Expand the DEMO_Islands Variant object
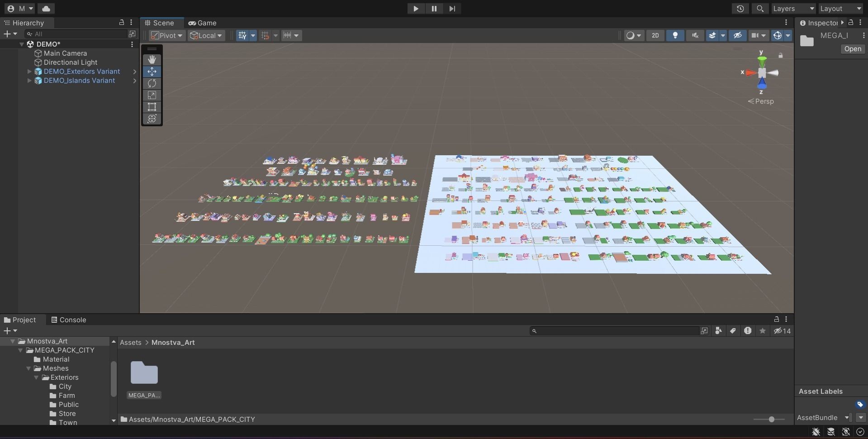The width and height of the screenshot is (868, 439). tap(29, 81)
